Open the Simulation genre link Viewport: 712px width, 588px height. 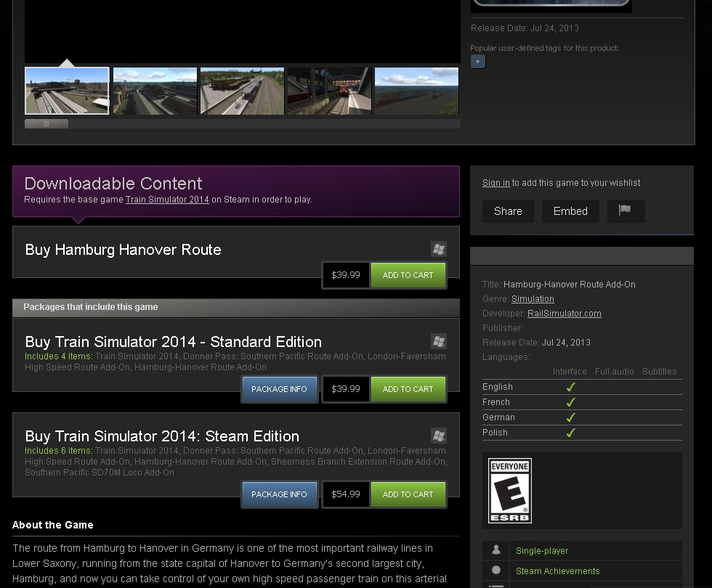(x=533, y=298)
